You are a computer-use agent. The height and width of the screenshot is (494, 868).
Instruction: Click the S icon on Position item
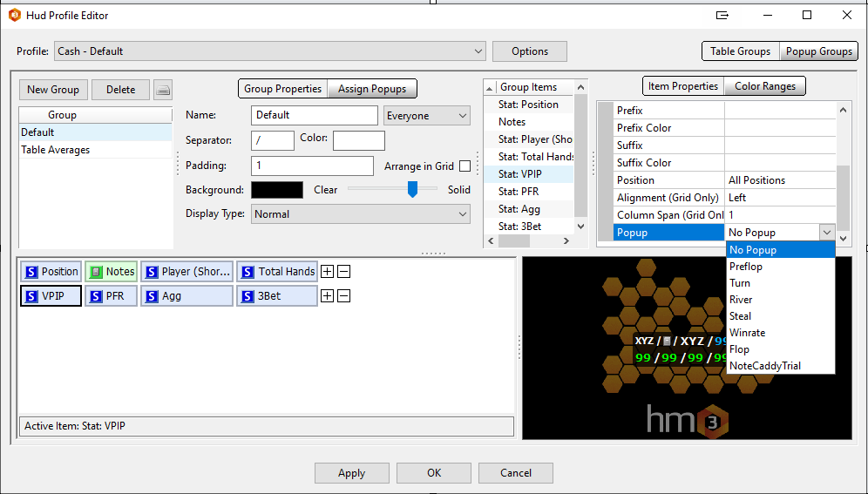point(31,272)
